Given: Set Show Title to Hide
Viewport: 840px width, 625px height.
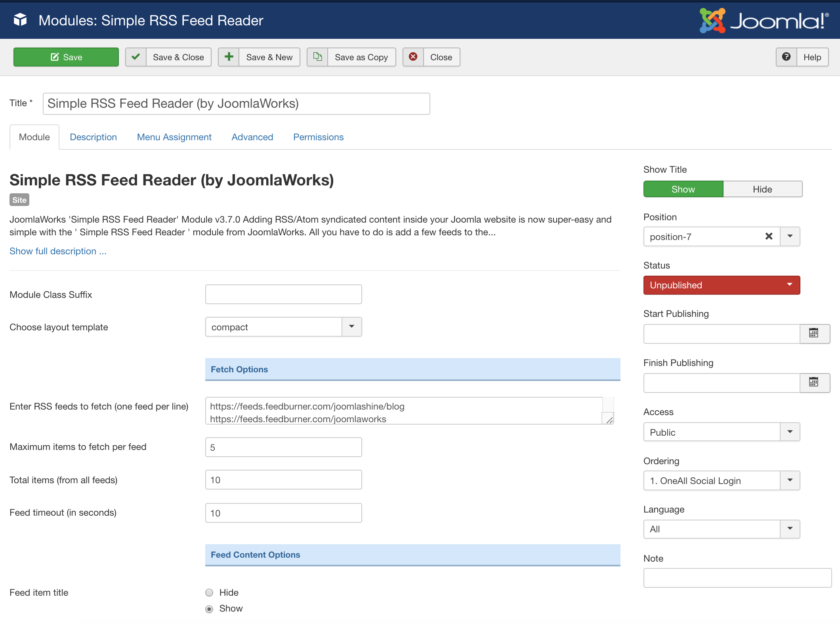Looking at the screenshot, I should (x=763, y=189).
